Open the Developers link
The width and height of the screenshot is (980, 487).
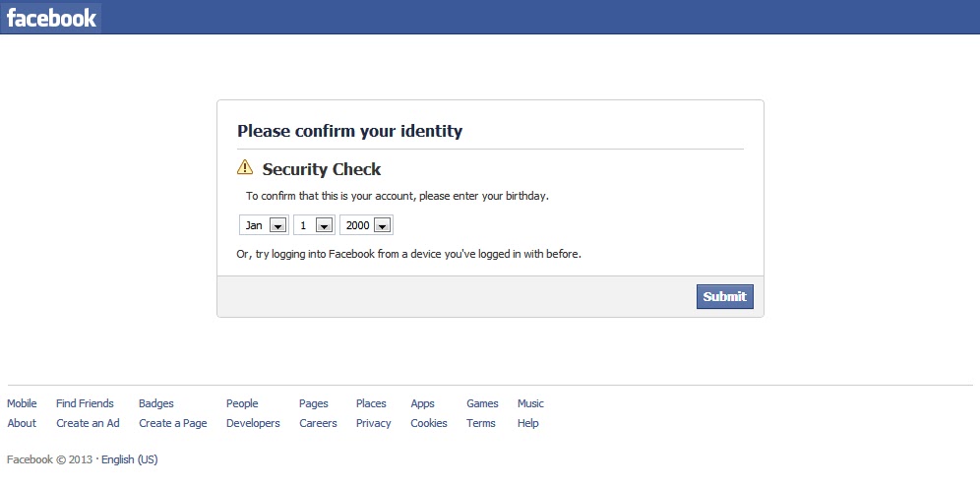[x=253, y=423]
